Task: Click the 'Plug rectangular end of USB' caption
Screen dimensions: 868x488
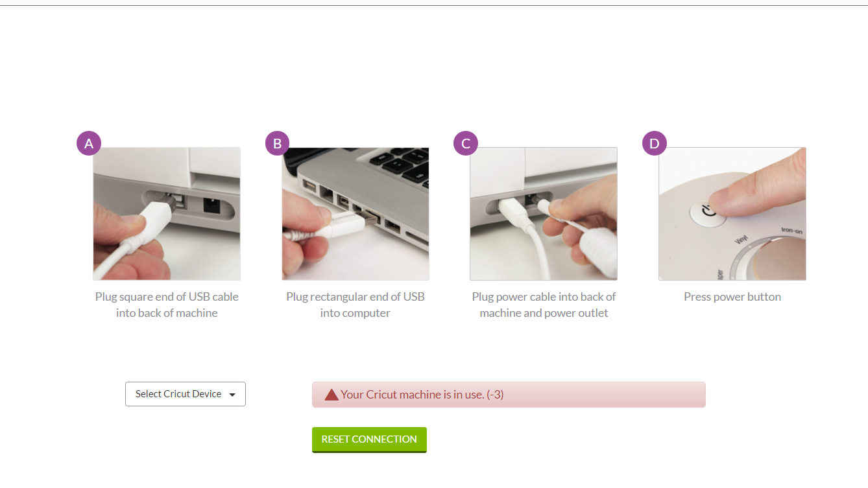Action: click(x=356, y=305)
